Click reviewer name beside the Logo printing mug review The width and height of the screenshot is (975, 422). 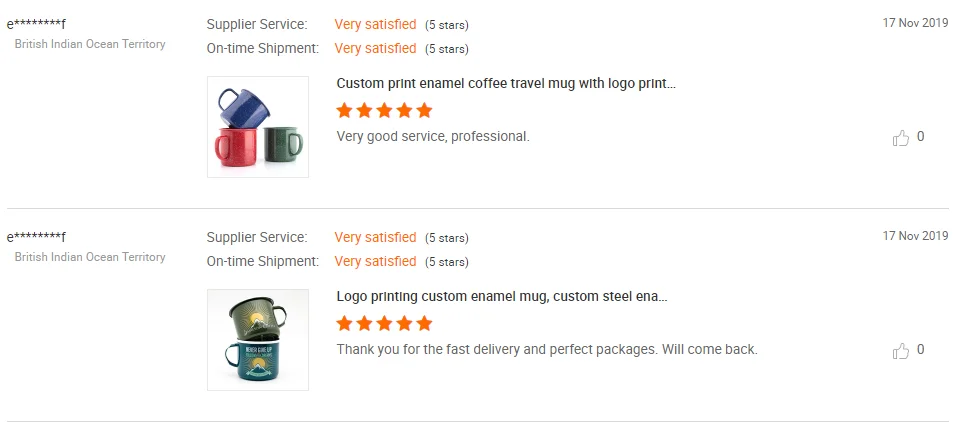point(36,237)
